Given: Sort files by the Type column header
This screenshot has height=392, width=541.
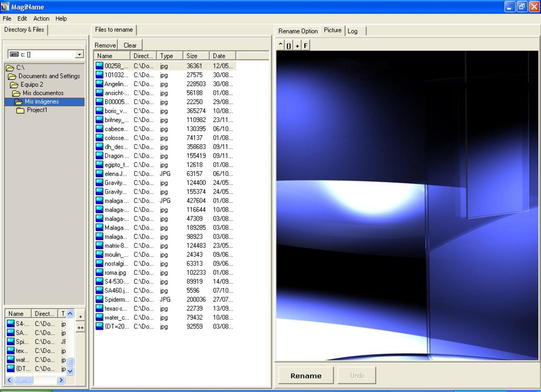Looking at the screenshot, I should pyautogui.click(x=170, y=55).
